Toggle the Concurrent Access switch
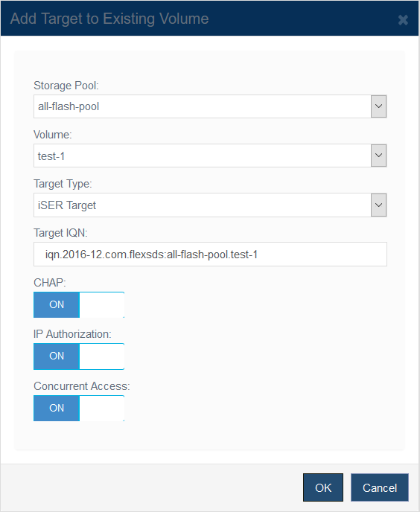The width and height of the screenshot is (420, 512). pos(79,408)
